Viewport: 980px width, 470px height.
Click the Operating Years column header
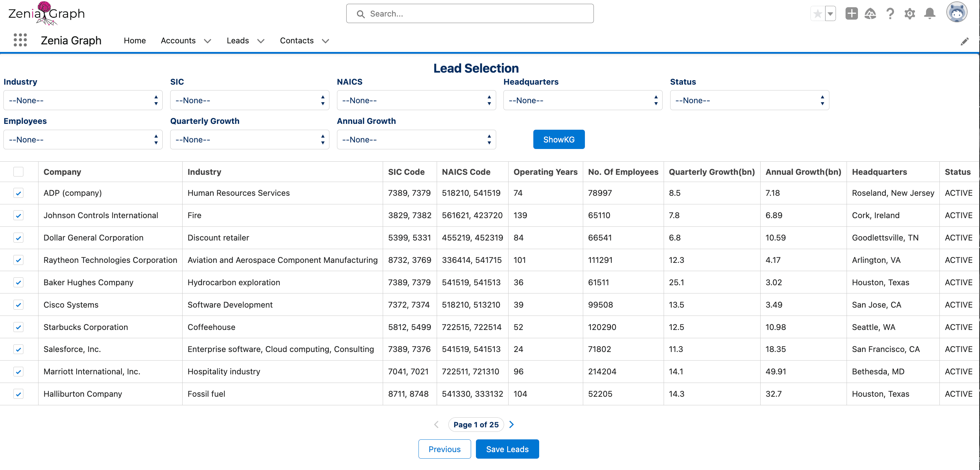pos(546,172)
